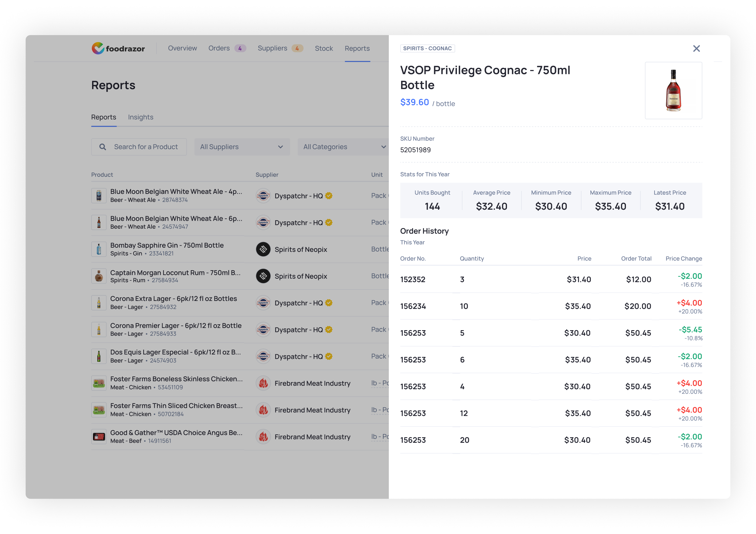Click the search magnifier icon

pos(103,147)
